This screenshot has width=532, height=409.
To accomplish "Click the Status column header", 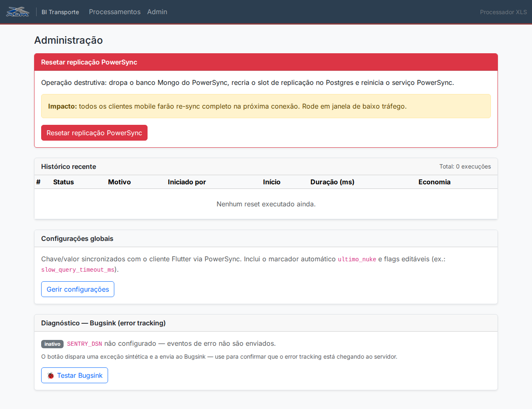I will (x=64, y=182).
